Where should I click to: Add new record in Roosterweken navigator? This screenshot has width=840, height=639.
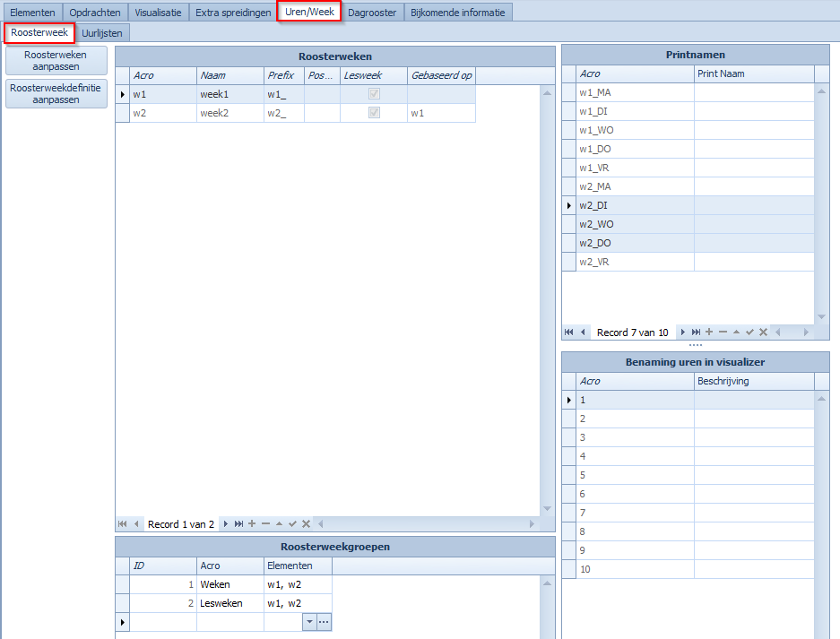click(x=252, y=524)
